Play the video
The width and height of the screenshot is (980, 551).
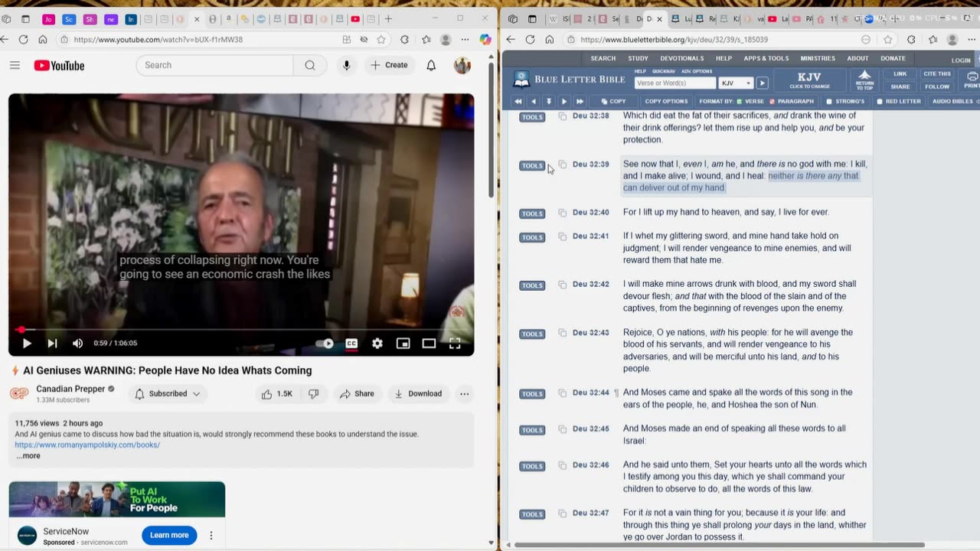27,344
